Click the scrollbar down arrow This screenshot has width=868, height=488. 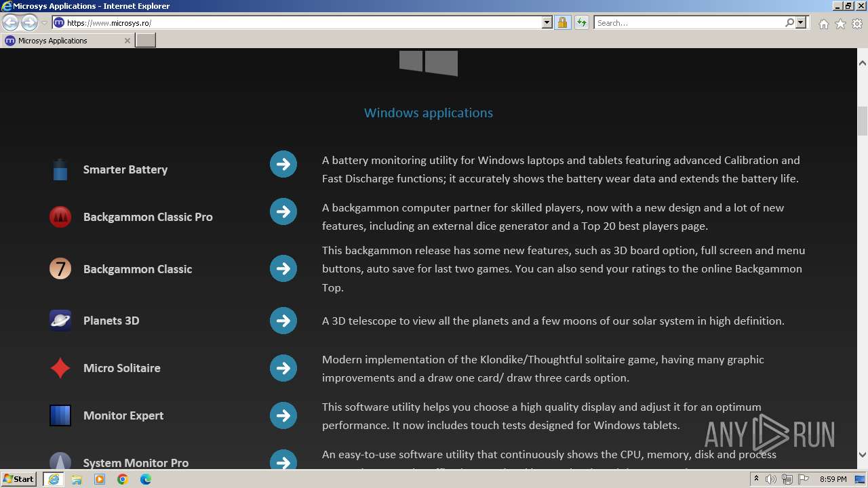pos(863,455)
